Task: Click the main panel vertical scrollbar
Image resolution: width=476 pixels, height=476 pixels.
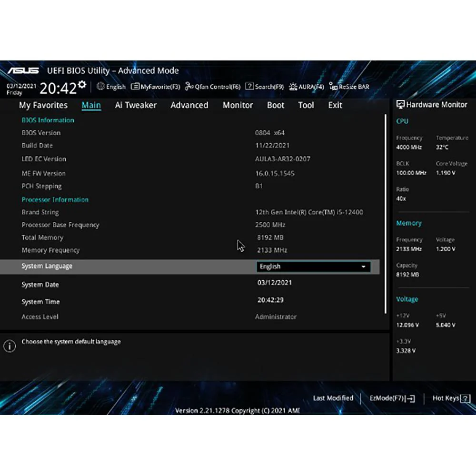Action: coord(386,214)
